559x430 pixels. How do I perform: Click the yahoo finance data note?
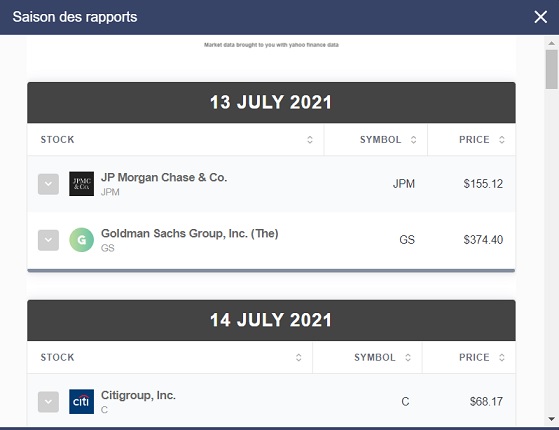(x=271, y=45)
